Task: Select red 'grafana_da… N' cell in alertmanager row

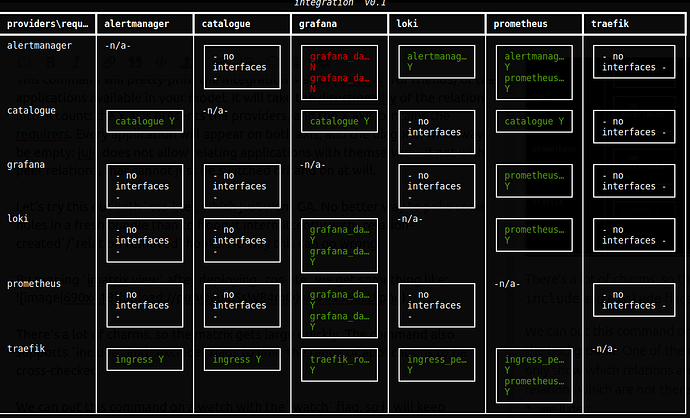Action: tap(339, 73)
